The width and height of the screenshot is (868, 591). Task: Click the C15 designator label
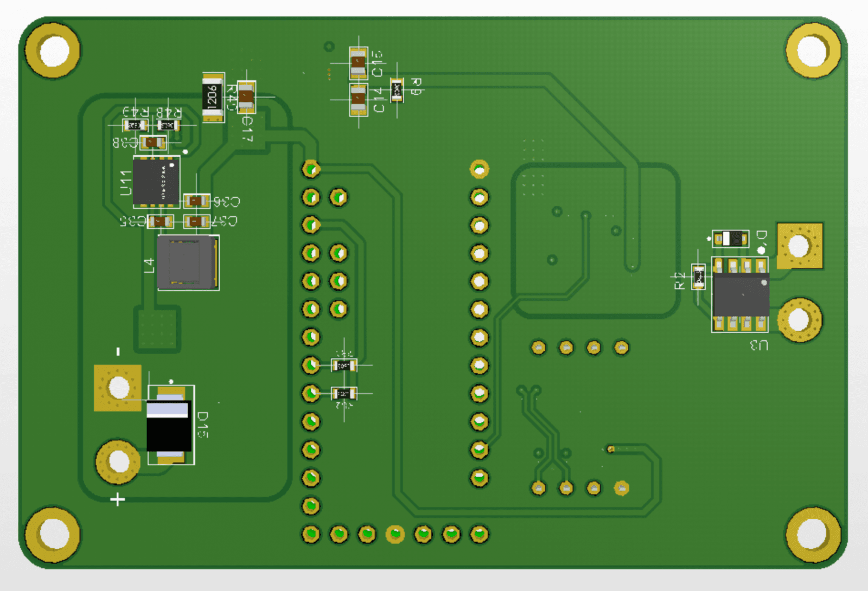click(377, 64)
